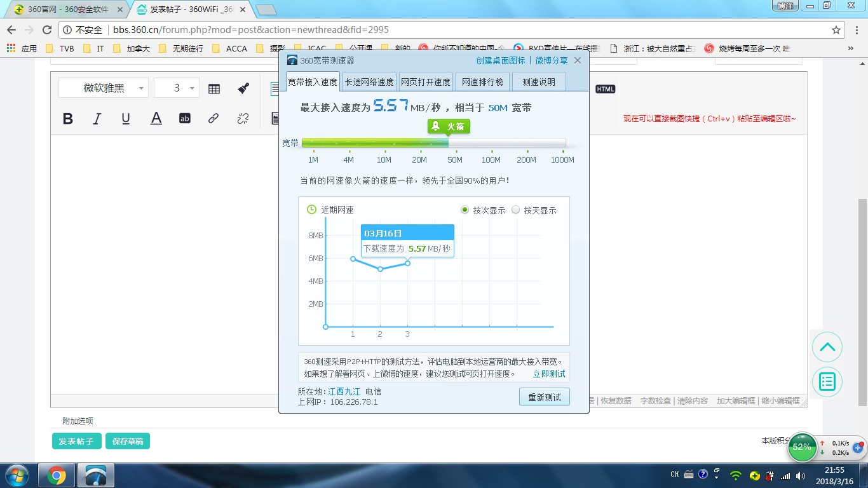
Task: Click the 3rd test point on speed chart
Action: point(407,263)
